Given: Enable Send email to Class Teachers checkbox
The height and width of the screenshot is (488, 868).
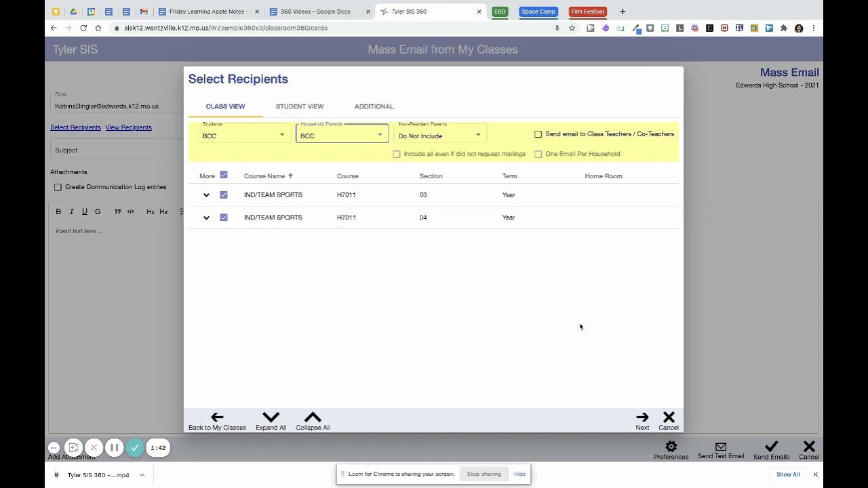Looking at the screenshot, I should [x=538, y=134].
